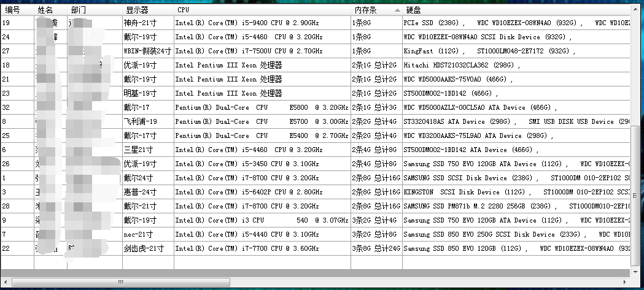Select memory cell 3条2G 总计4G
644x290 pixels.
(376, 220)
